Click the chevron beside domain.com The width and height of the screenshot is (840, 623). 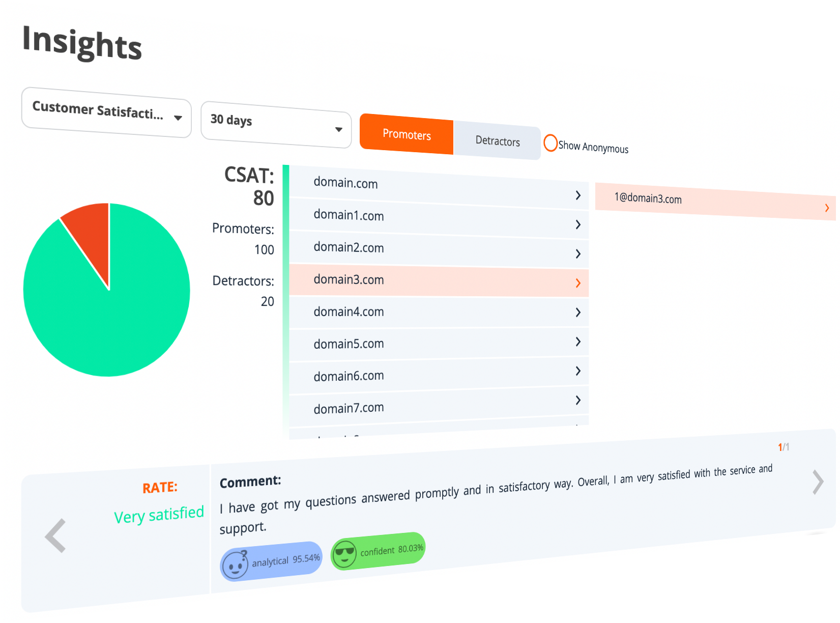point(578,195)
